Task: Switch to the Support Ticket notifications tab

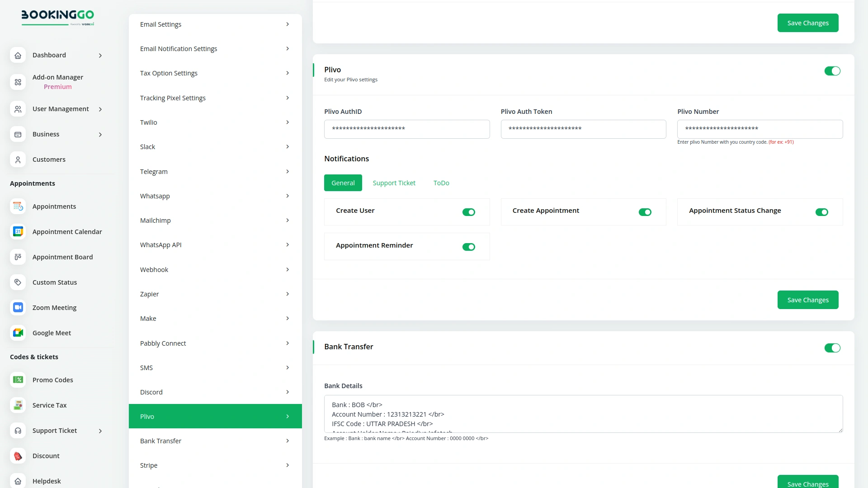Action: (394, 183)
